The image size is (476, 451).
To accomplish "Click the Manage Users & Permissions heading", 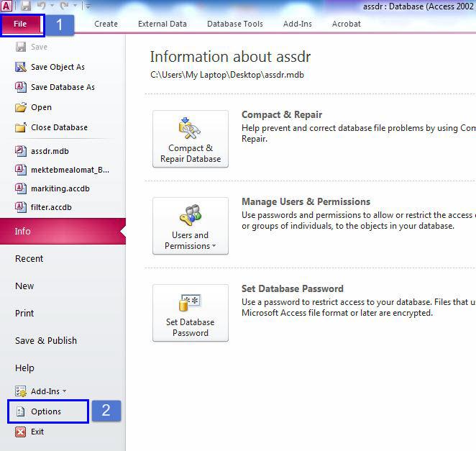I will [306, 201].
